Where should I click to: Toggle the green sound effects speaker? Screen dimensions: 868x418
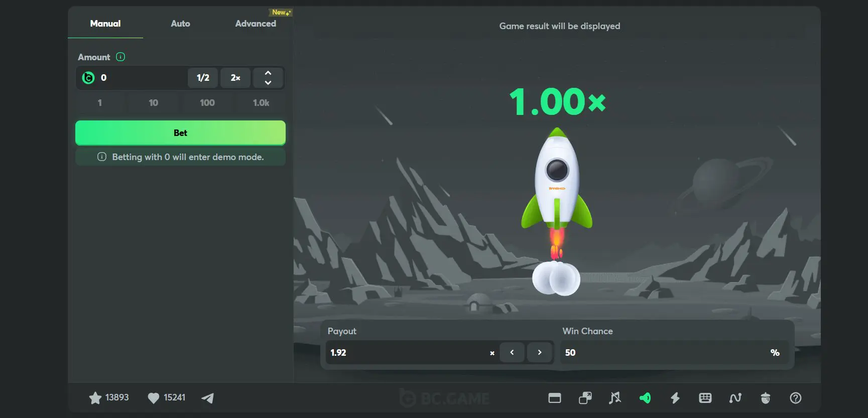pos(645,398)
